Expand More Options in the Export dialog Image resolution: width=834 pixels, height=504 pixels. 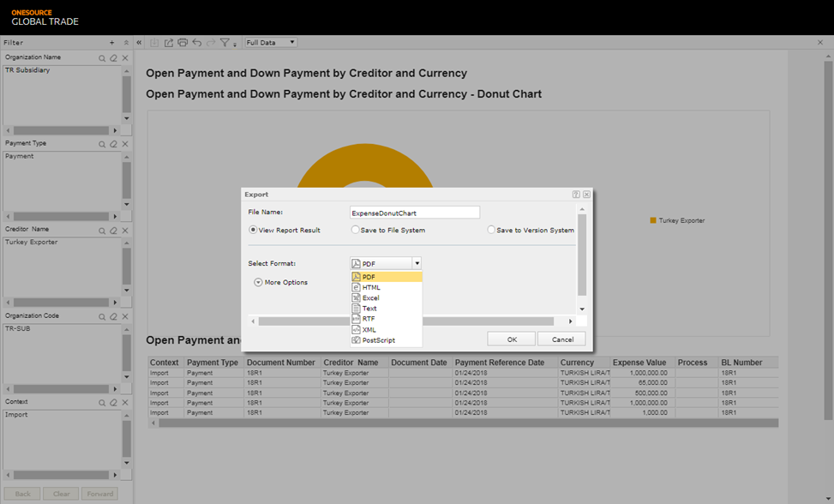tap(258, 282)
